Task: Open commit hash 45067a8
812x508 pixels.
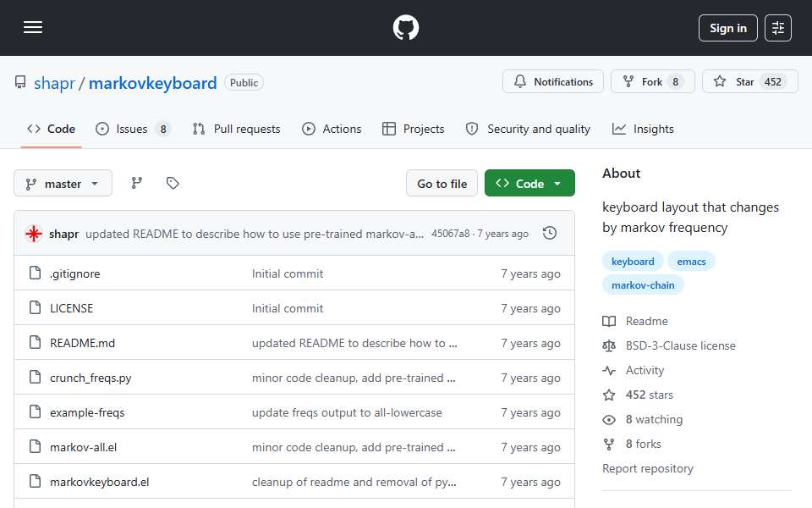Action: [451, 234]
